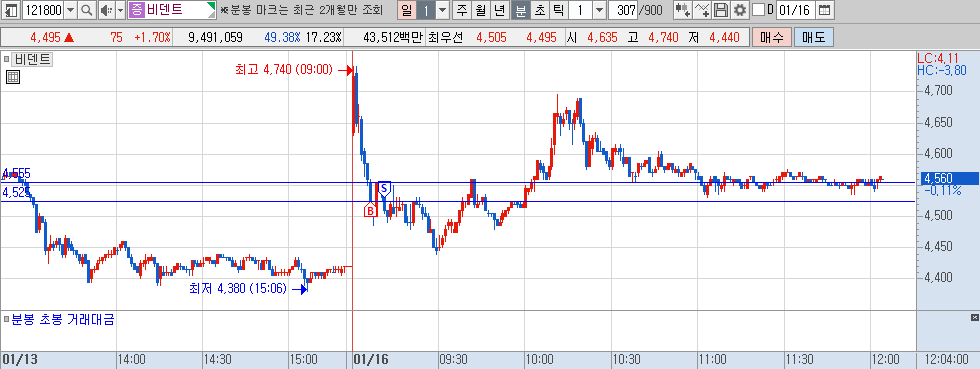
Task: Click the LC:4.11 label at top right
Action: (938, 59)
